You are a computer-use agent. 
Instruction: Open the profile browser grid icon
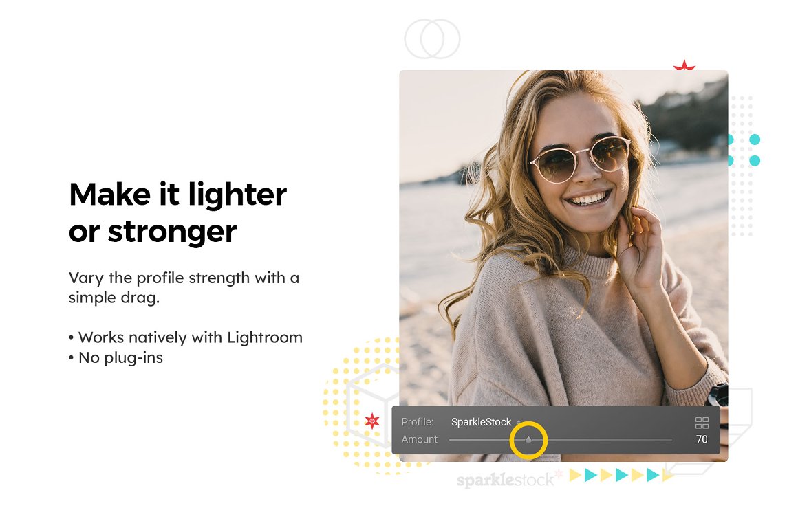[702, 423]
